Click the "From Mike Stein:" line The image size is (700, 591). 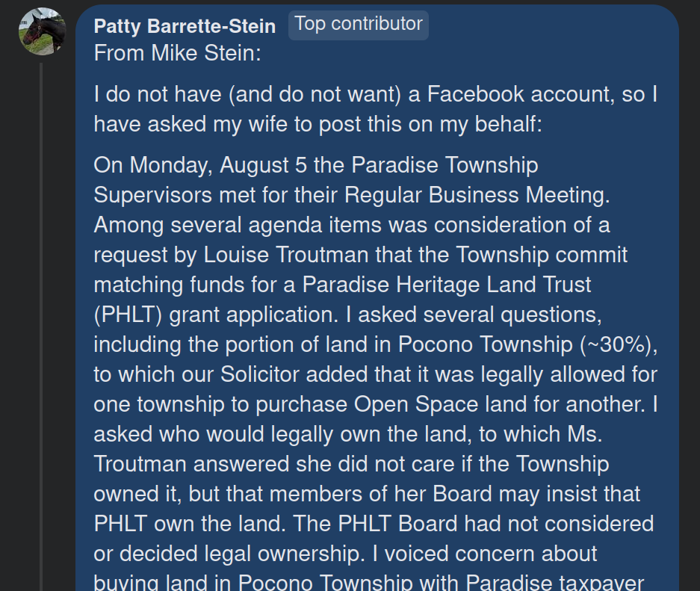(x=177, y=54)
